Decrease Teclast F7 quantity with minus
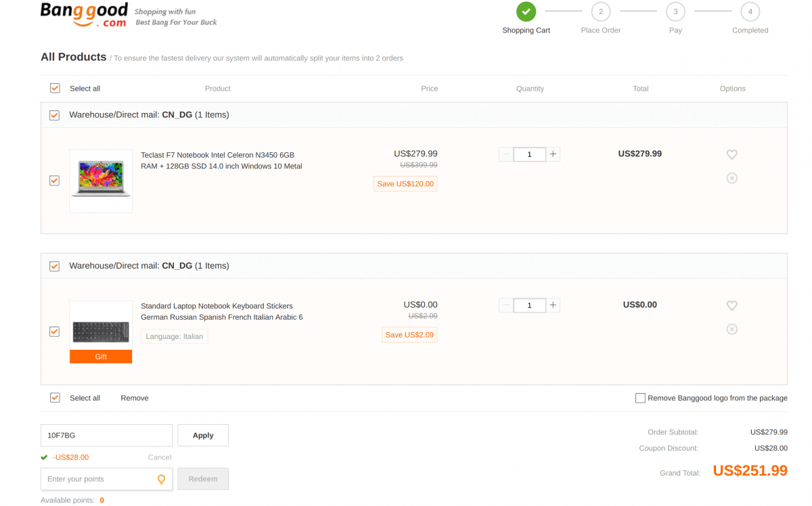 click(506, 154)
